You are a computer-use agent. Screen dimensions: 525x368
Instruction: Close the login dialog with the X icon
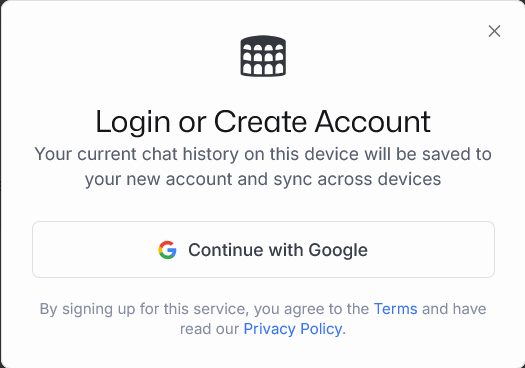click(x=494, y=31)
